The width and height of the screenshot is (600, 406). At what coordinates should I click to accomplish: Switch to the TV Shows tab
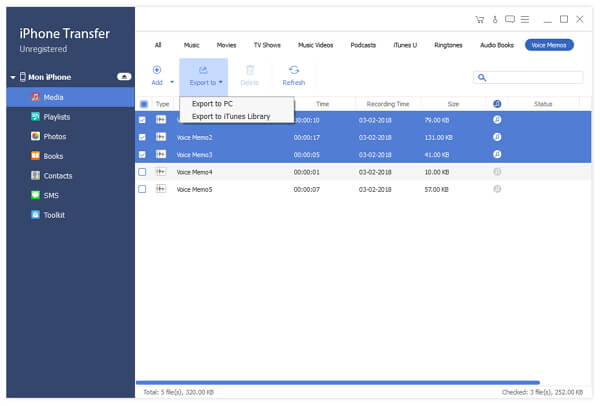[x=267, y=45]
